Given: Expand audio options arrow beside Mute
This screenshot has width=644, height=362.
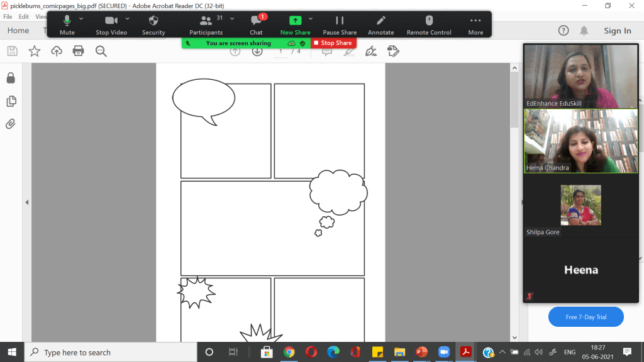Looking at the screenshot, I should [81, 19].
